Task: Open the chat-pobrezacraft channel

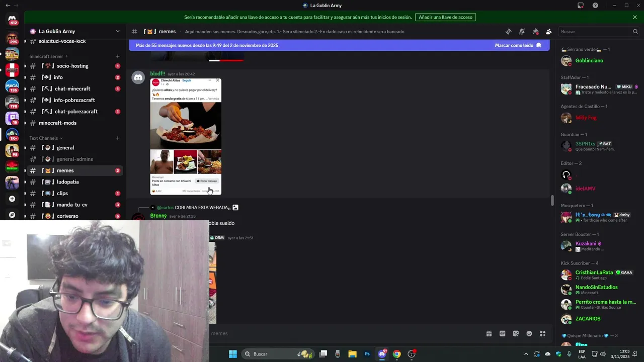Action: coord(74,112)
